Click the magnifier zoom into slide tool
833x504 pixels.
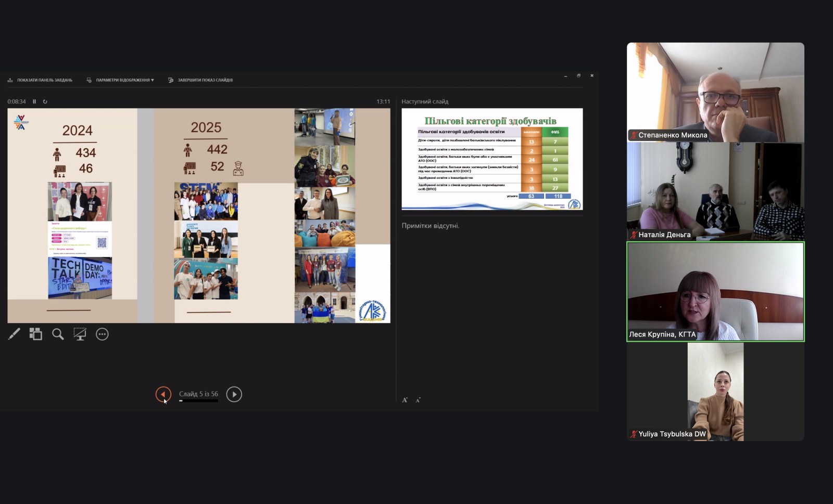point(58,334)
